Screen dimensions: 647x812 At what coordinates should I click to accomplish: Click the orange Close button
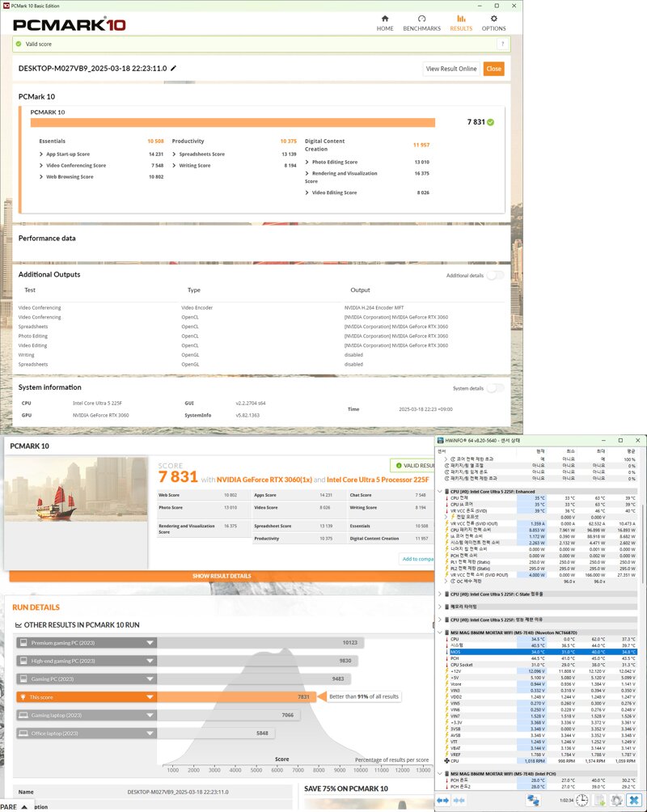[493, 69]
